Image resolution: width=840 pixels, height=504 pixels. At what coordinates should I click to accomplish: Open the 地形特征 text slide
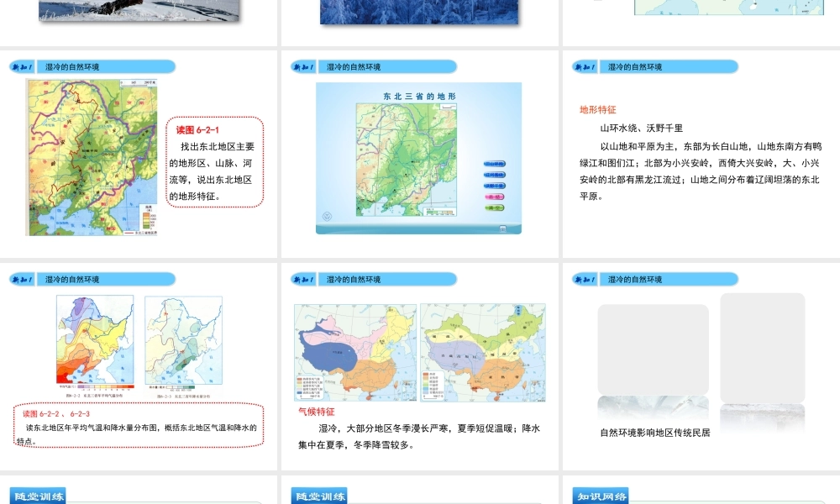tap(701, 154)
